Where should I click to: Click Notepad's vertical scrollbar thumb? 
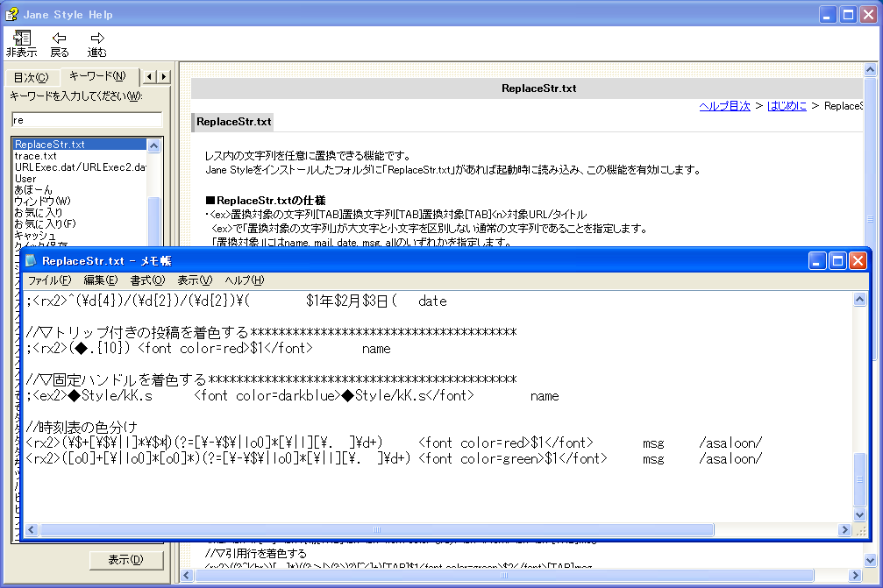(859, 479)
